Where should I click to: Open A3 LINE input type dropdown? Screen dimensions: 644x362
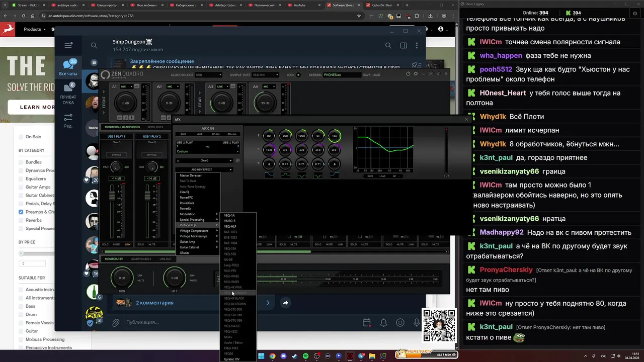coord(222,86)
